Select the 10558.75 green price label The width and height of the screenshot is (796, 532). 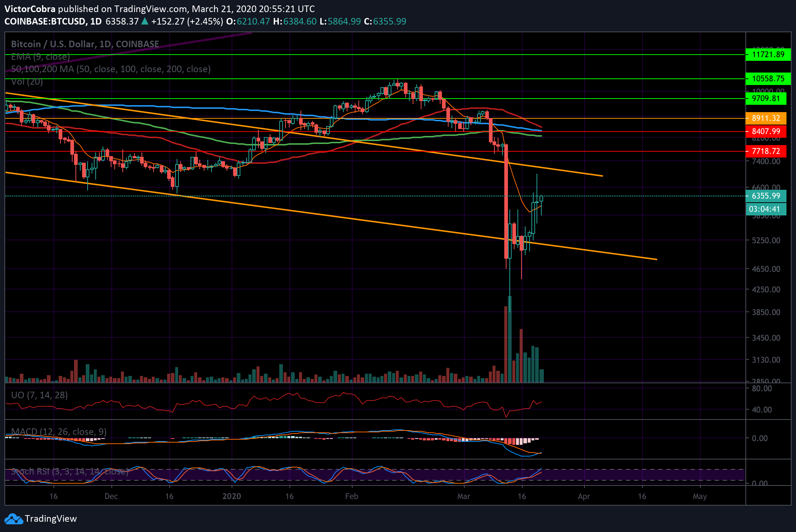[768, 79]
